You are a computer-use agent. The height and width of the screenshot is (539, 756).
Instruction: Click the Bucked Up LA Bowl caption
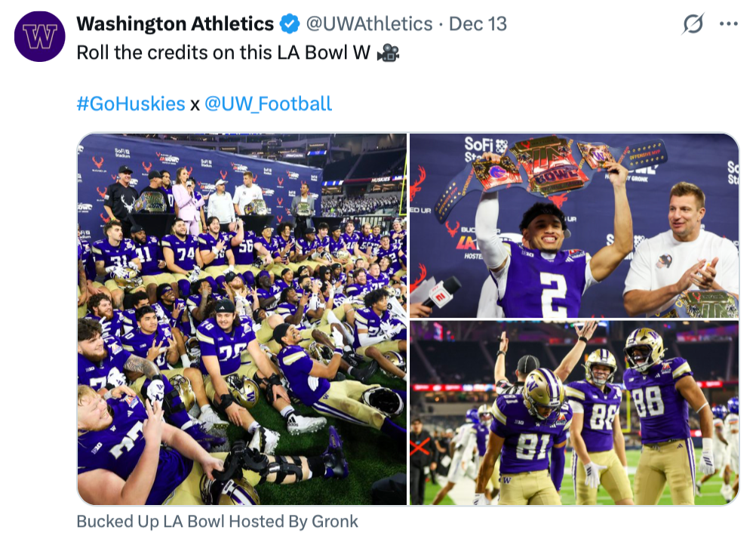click(x=217, y=521)
